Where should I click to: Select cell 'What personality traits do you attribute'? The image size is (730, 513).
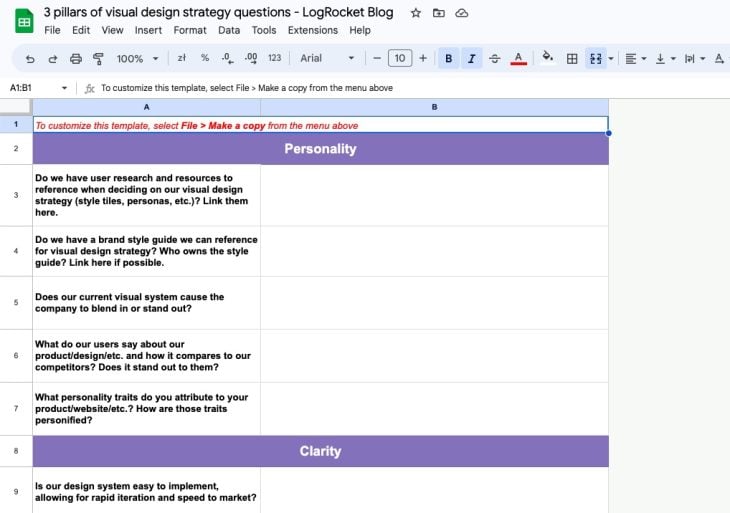[147, 409]
